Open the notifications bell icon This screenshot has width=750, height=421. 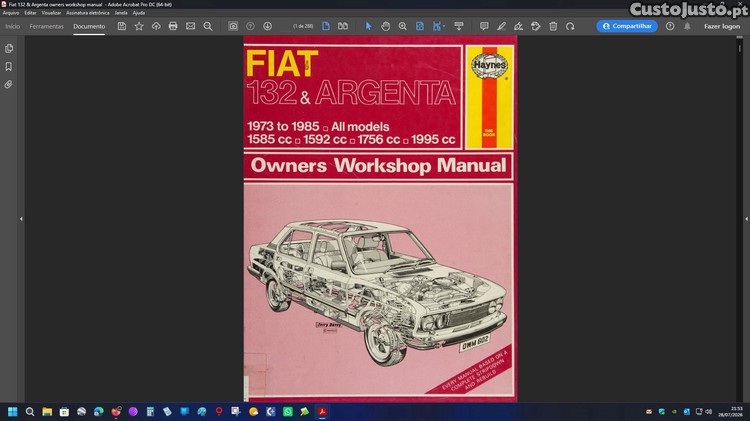pyautogui.click(x=687, y=26)
